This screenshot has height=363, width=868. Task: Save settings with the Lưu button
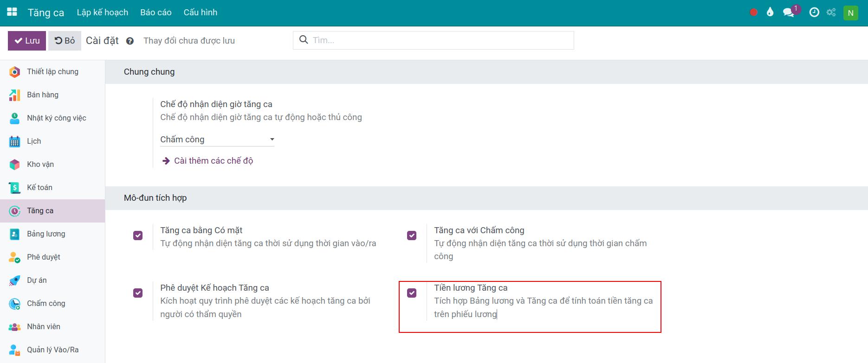27,41
